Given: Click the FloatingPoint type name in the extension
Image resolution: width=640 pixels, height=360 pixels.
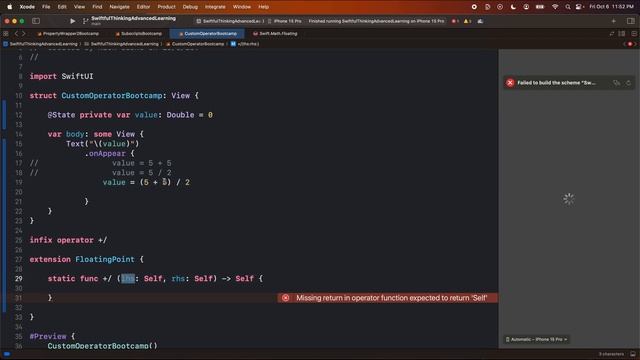Looking at the screenshot, I should [x=104, y=260].
